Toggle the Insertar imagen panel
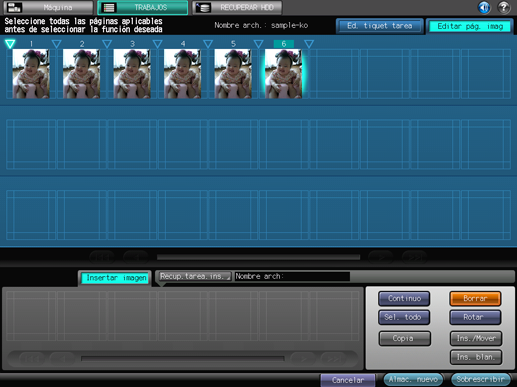This screenshot has height=387, width=517. click(116, 278)
